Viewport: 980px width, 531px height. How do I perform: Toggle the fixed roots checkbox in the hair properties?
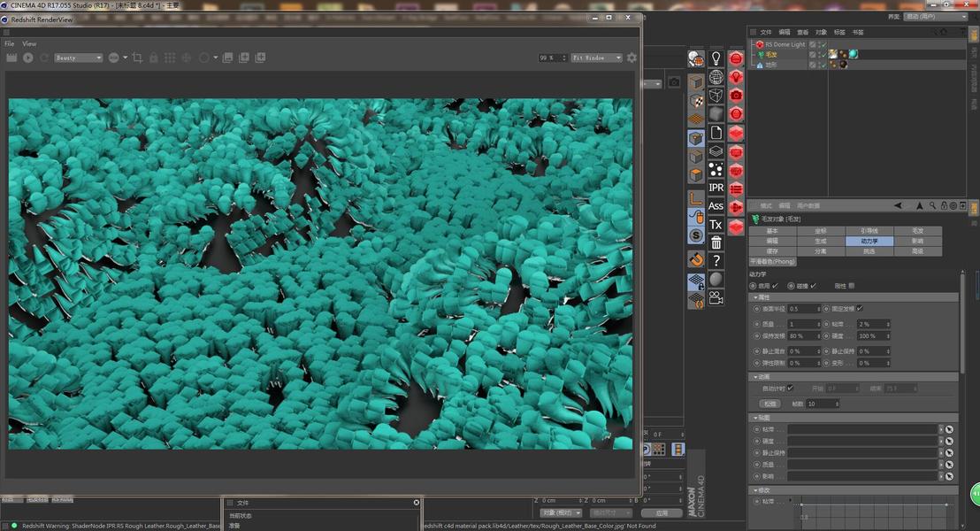(860, 308)
